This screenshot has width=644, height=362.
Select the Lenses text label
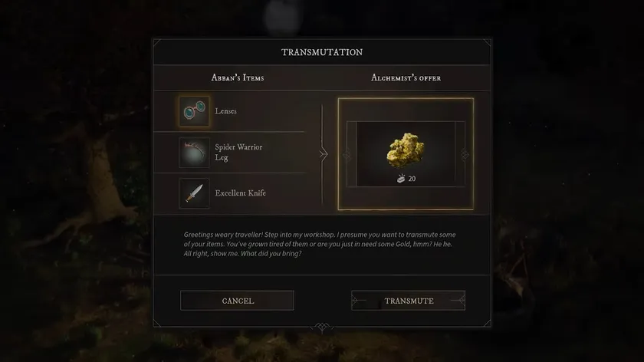[x=225, y=111]
